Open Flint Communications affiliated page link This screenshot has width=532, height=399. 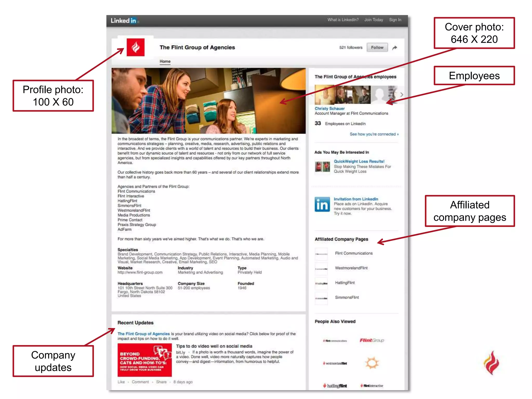[x=354, y=253]
